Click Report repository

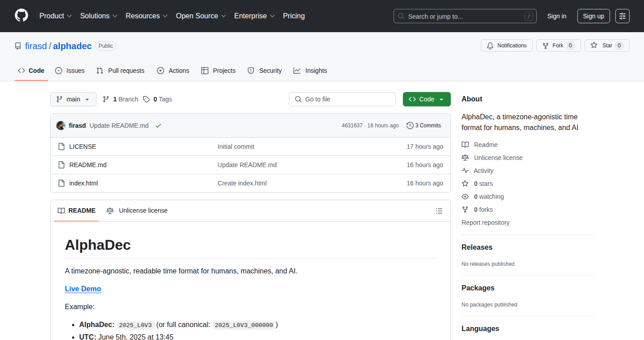pos(486,222)
